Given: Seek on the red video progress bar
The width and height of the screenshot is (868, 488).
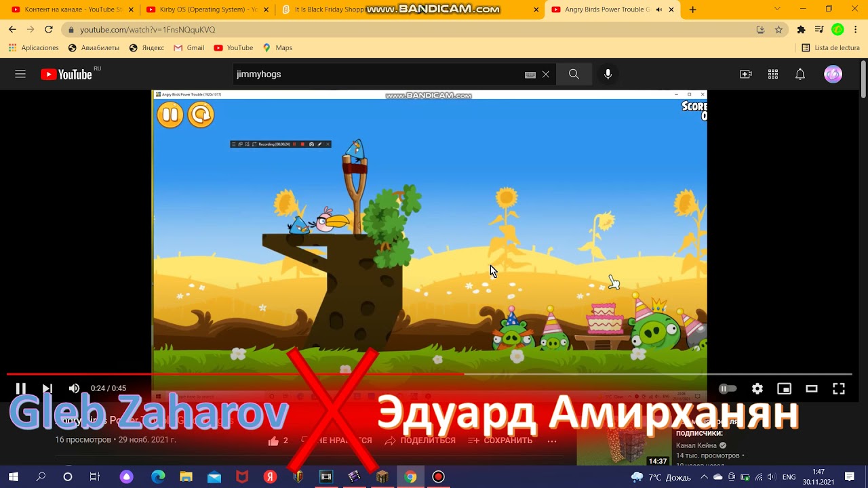Looking at the screenshot, I should pos(429,373).
